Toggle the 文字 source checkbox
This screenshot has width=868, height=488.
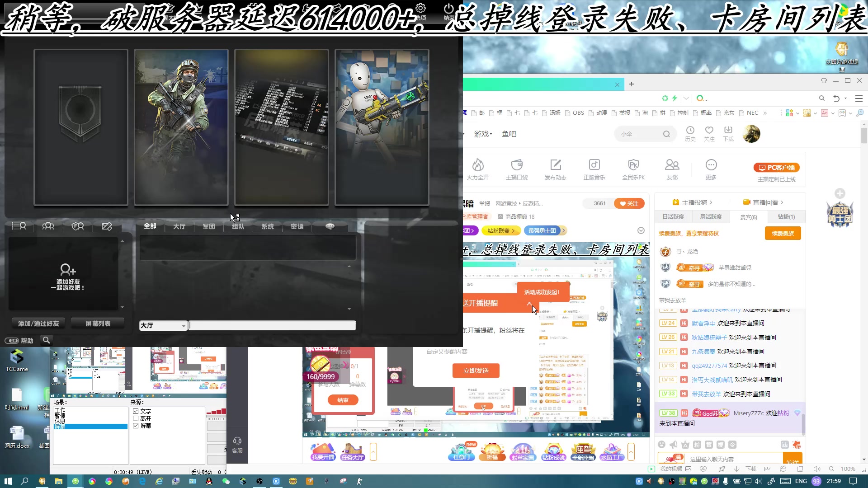pos(136,411)
